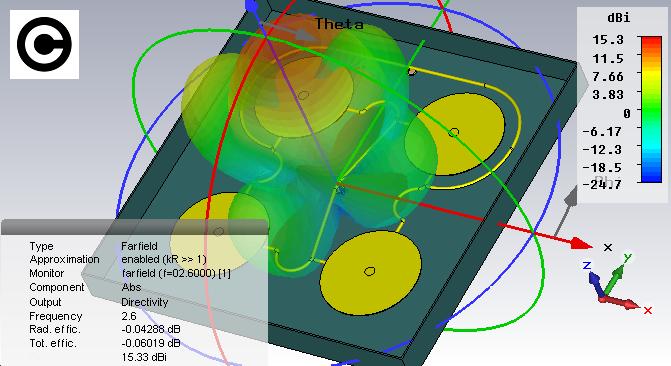Click the blue Z-axis arrowhead at top
This screenshot has width=671, height=366.
(x=252, y=6)
